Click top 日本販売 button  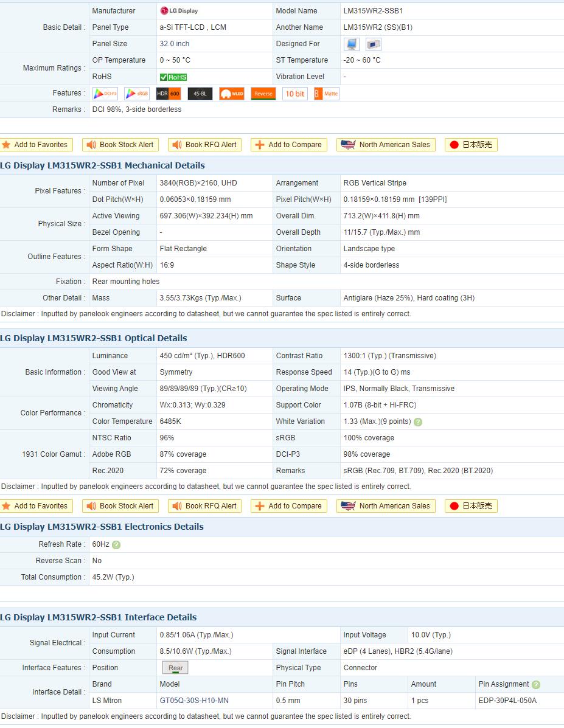click(471, 145)
